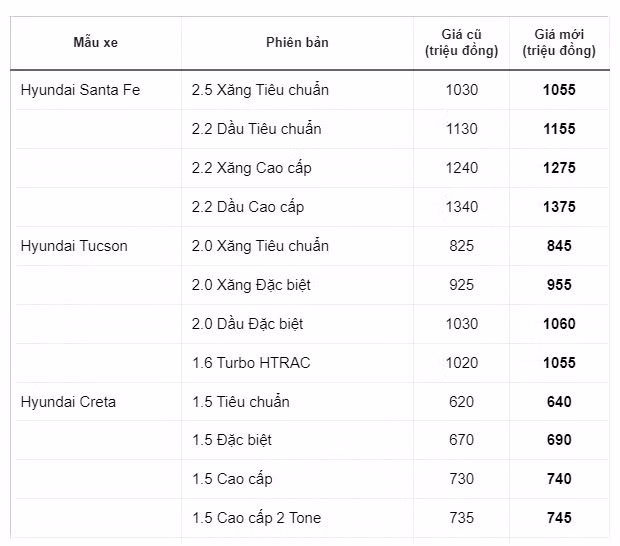Click the "Giá cũ" column header
620x546 pixels.
pyautogui.click(x=461, y=42)
